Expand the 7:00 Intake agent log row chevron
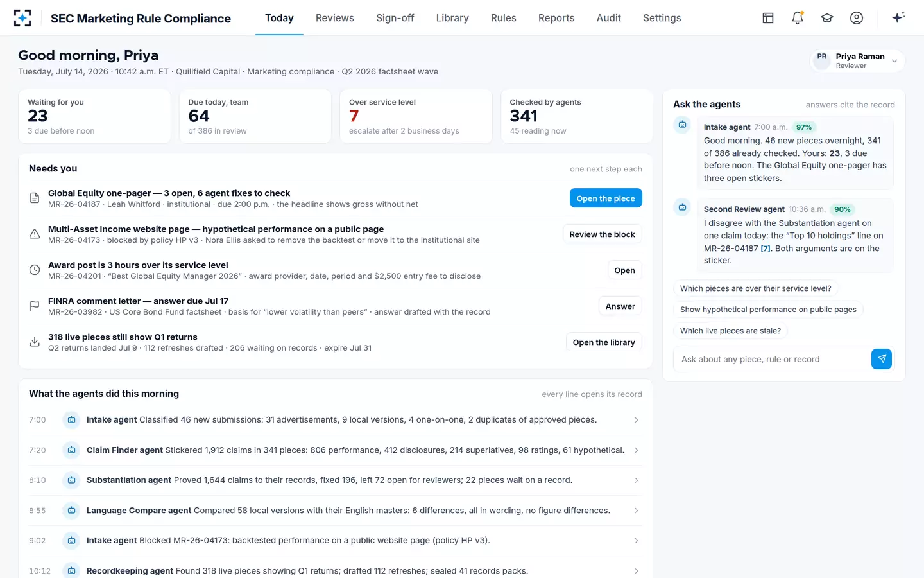Screen dimensions: 924x578 point(637,420)
